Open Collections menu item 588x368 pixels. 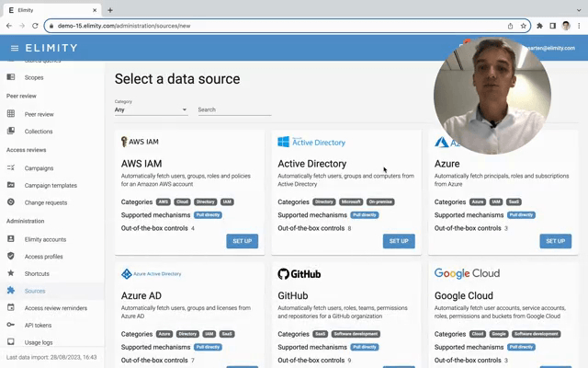(39, 132)
